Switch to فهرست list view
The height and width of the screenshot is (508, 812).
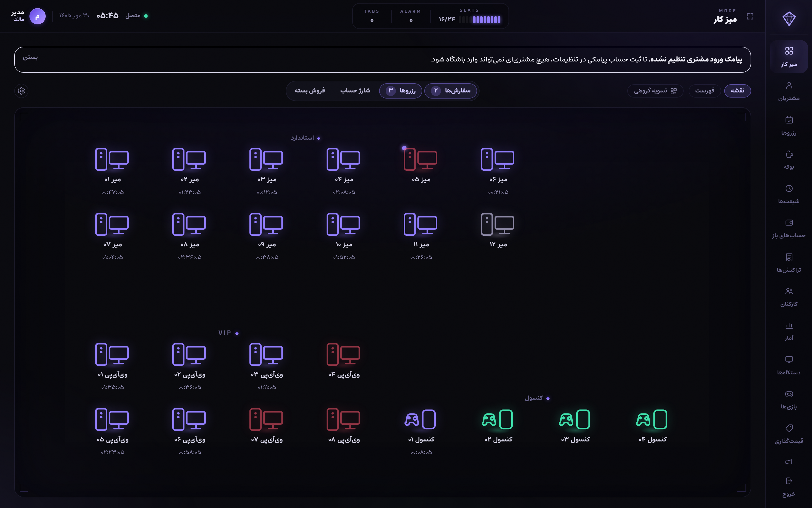[x=705, y=91]
